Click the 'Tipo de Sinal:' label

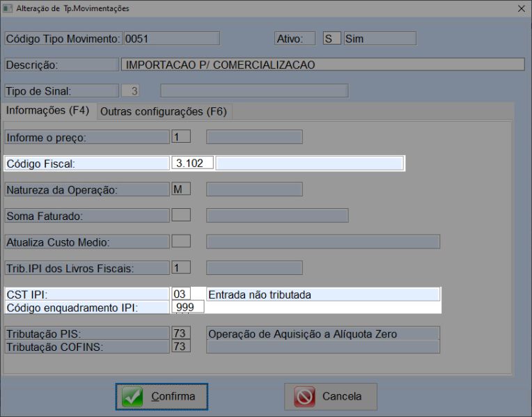pos(62,91)
